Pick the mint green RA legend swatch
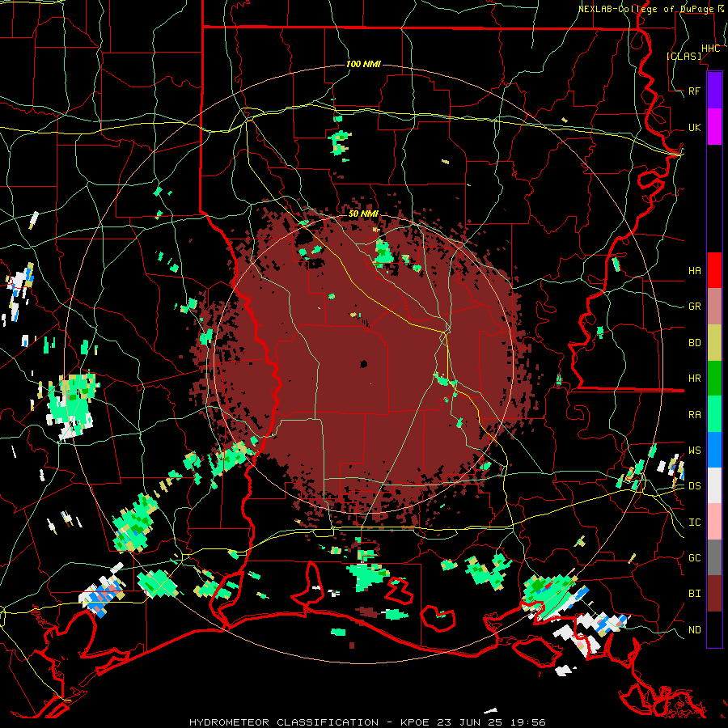 coord(714,414)
